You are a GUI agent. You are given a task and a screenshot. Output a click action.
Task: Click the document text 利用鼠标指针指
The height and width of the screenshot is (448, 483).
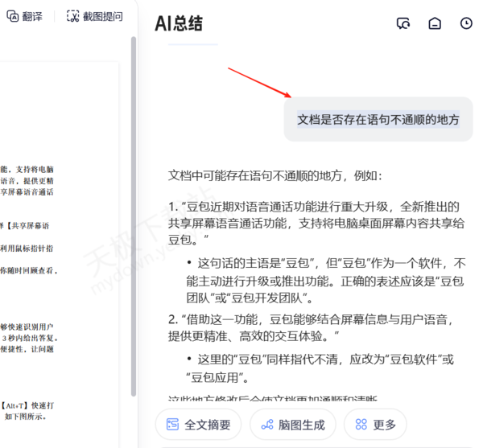pyautogui.click(x=27, y=249)
